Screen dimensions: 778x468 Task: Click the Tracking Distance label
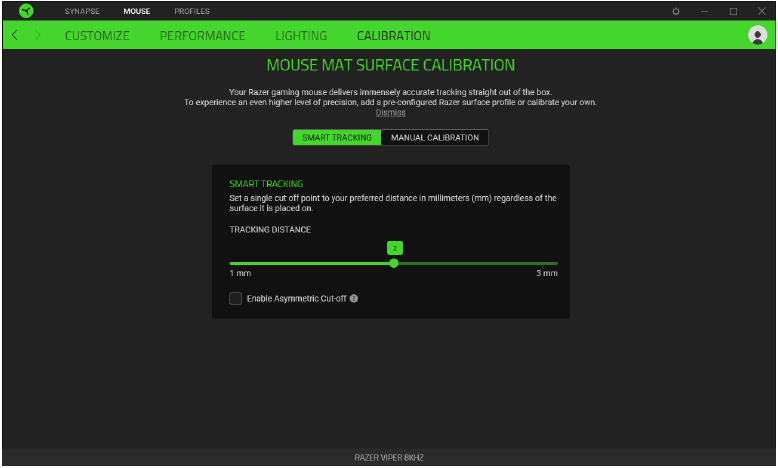[x=270, y=229]
